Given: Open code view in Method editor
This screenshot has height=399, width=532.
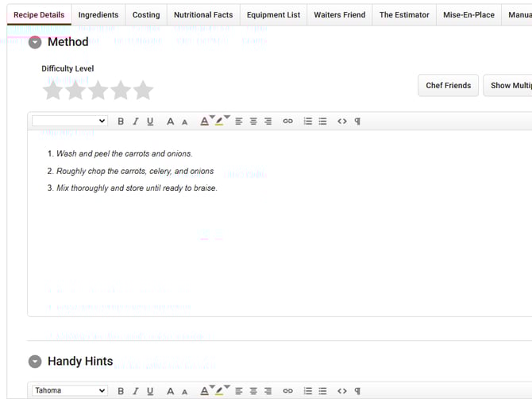Looking at the screenshot, I should pyautogui.click(x=342, y=122).
